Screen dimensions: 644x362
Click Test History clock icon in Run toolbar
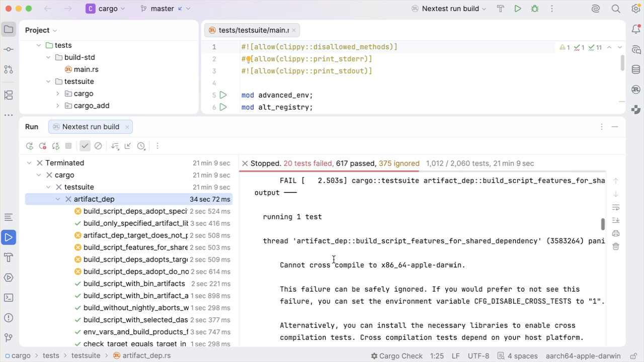[141, 146]
